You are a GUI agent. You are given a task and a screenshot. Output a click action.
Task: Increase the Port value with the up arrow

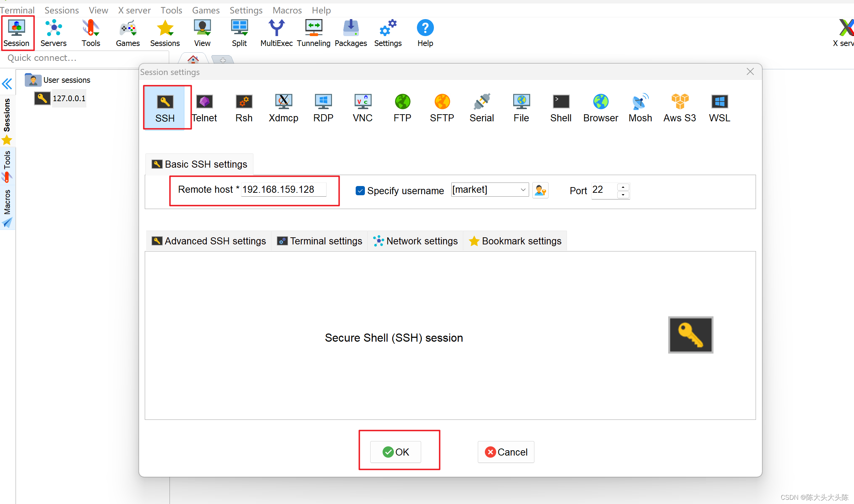(623, 187)
